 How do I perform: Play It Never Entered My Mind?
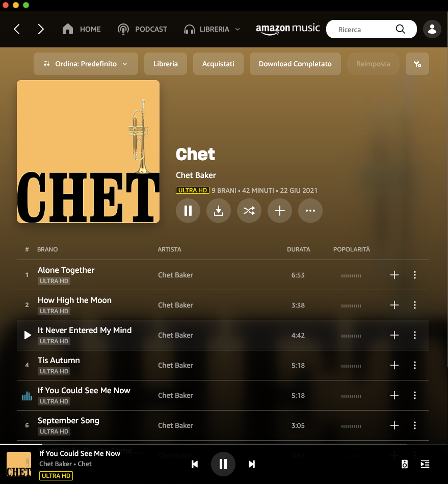click(28, 335)
